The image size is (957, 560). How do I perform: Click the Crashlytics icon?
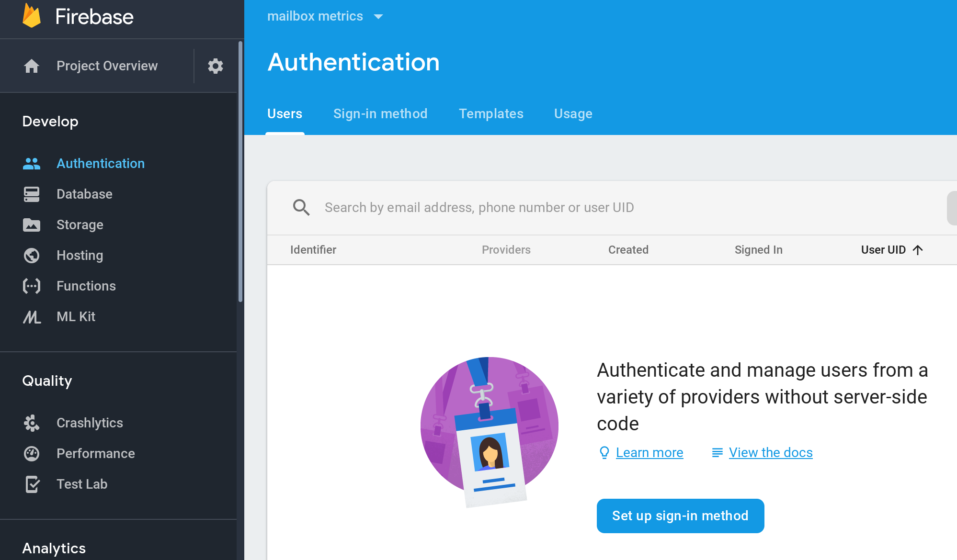click(x=32, y=423)
